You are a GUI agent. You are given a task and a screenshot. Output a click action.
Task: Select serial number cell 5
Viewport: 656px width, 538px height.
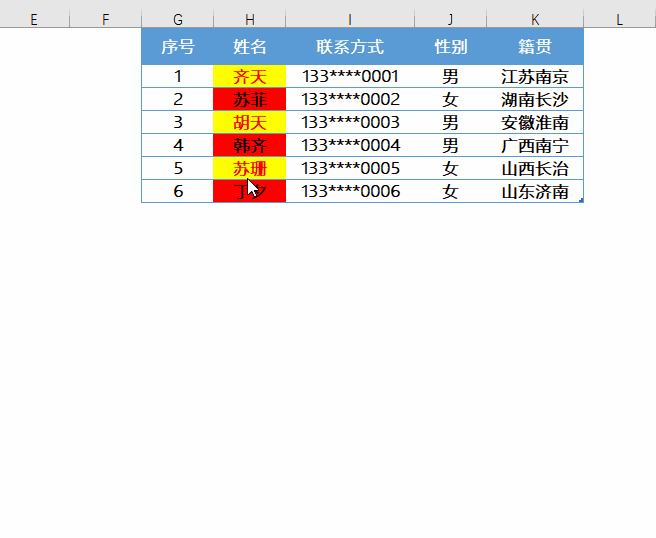177,168
